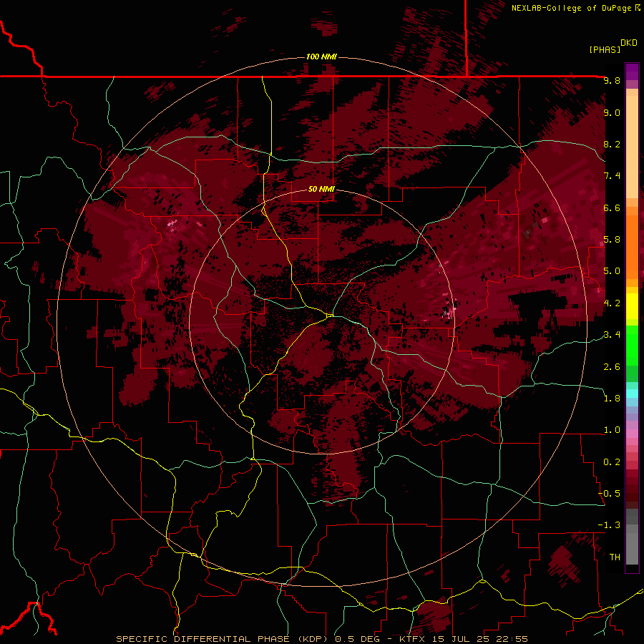Screen dimensions: 644x644
Task: Click the TH threshold label
Action: point(615,557)
